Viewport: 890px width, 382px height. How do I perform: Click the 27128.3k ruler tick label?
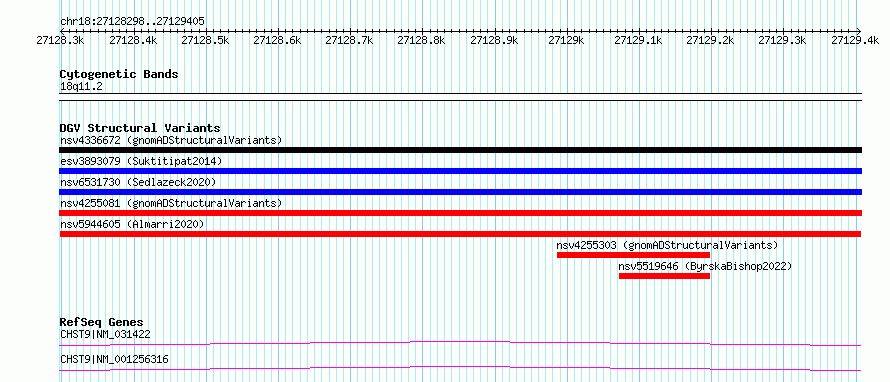point(60,40)
